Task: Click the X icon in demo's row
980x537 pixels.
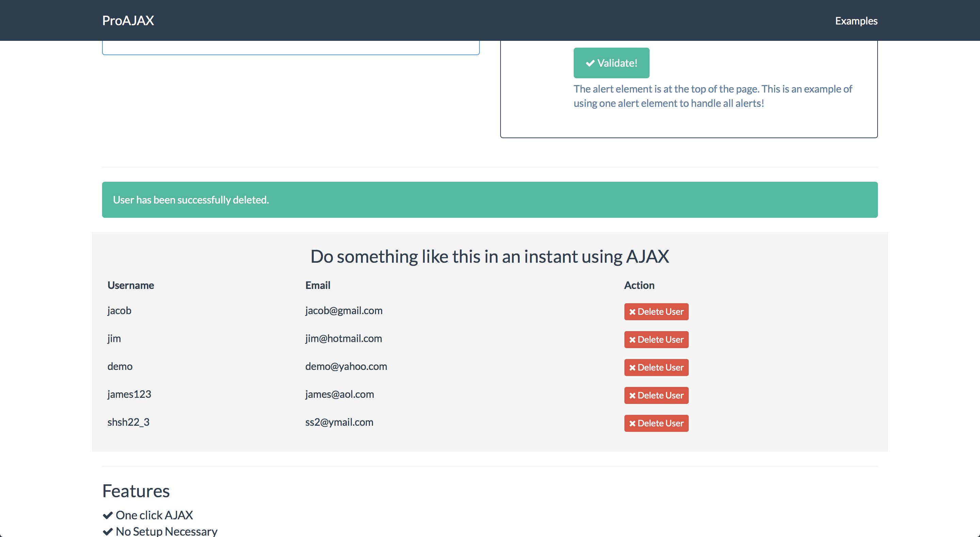Action: [632, 368]
